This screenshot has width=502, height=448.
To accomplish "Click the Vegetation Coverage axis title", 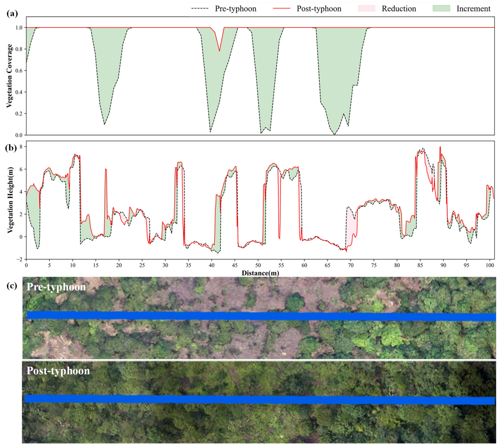I will (x=9, y=76).
